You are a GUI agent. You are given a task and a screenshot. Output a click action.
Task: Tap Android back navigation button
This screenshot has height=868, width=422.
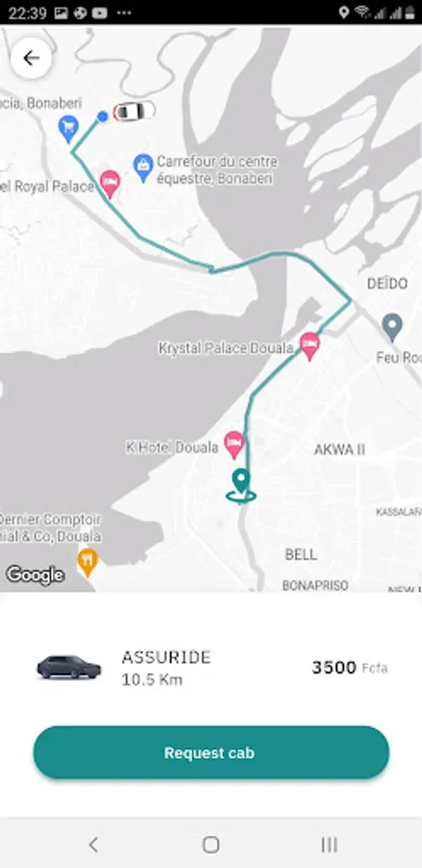[92, 844]
